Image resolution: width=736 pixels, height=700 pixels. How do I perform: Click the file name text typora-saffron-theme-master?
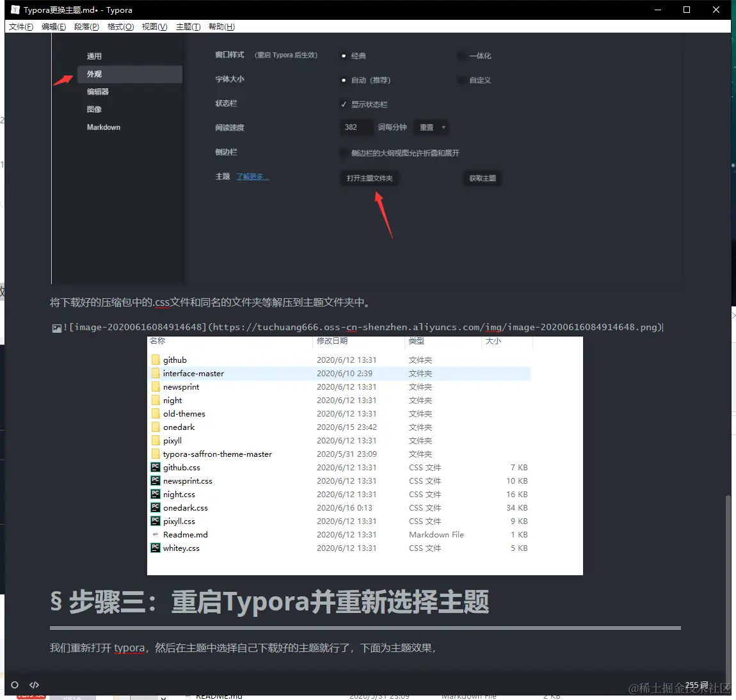tap(218, 454)
